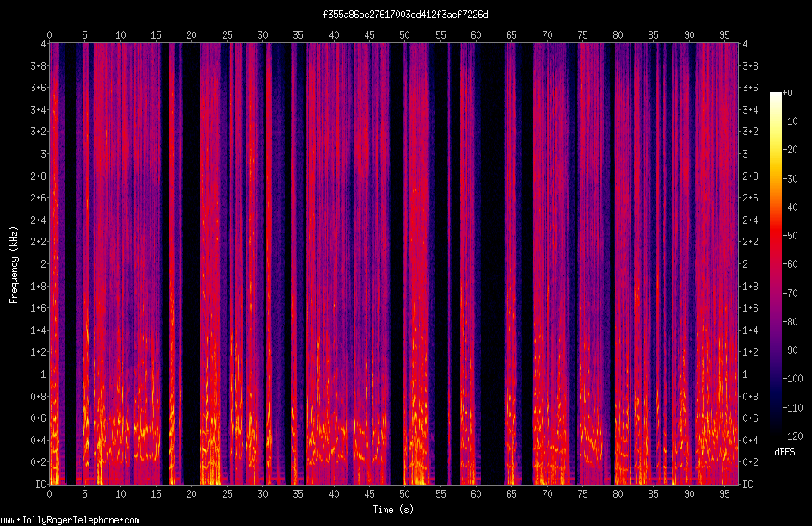The image size is (812, 526).
Task: Click '4' tick on the right frequency axis
Action: point(745,44)
